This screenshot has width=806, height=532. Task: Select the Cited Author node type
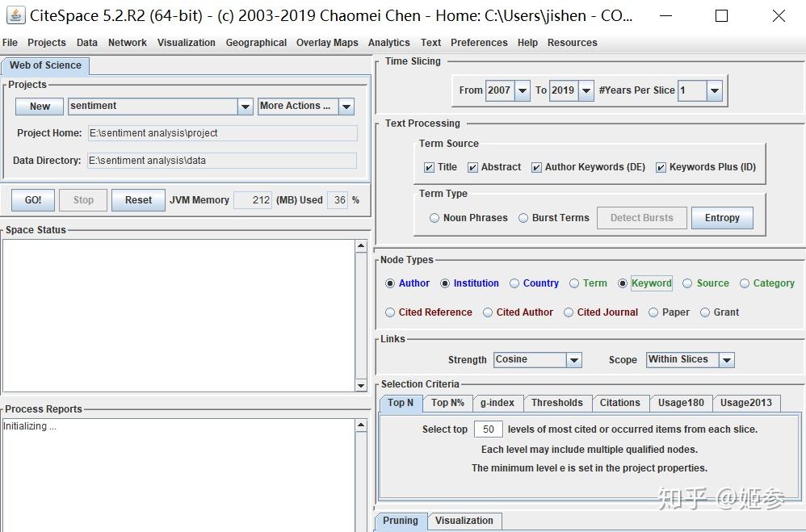click(488, 312)
